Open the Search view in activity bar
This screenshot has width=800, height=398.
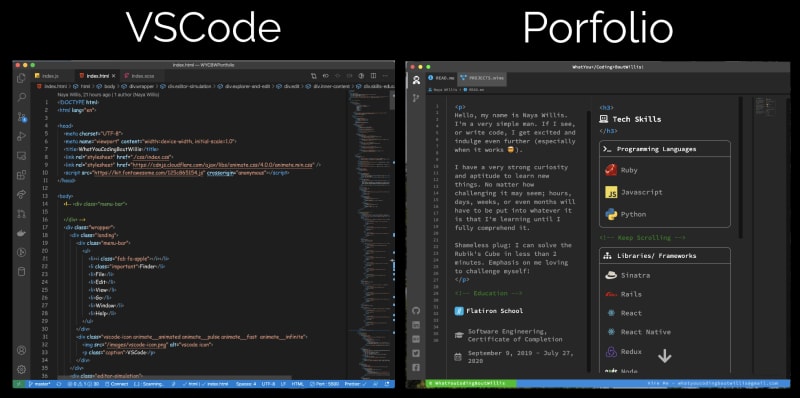(x=21, y=97)
